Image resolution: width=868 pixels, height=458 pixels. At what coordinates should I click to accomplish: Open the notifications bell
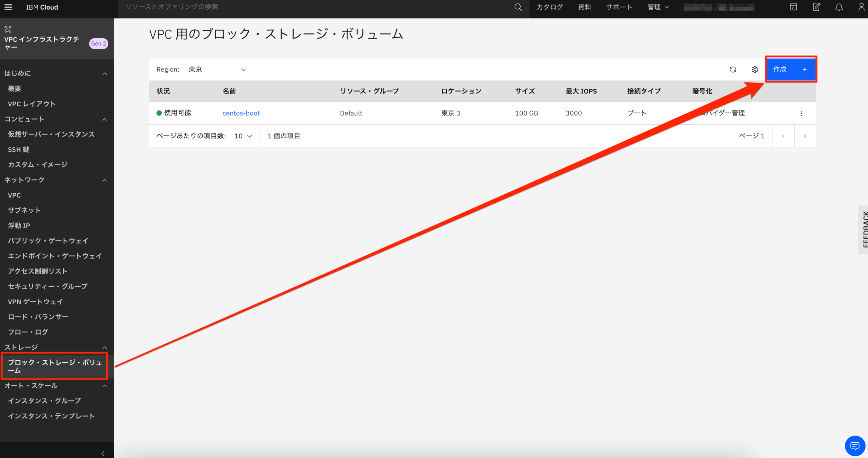(x=839, y=7)
